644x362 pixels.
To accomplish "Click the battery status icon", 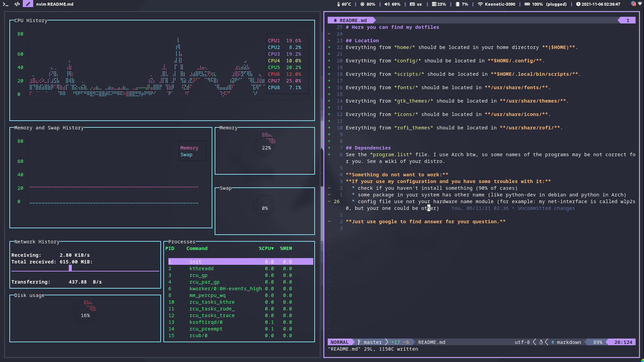I will tap(527, 4).
